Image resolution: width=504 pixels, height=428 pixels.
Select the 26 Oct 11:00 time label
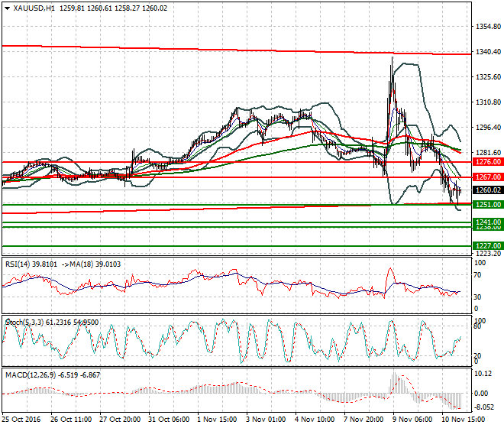pos(71,420)
